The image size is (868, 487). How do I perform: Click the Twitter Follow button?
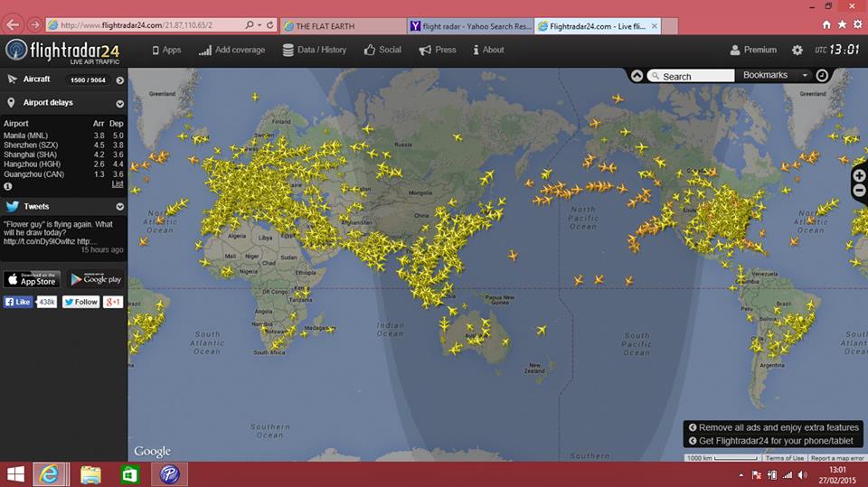point(80,302)
